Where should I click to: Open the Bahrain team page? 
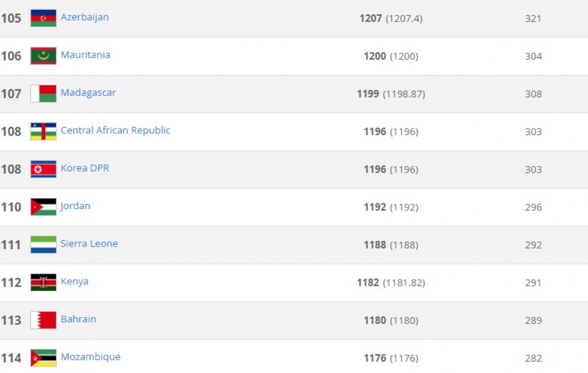click(x=78, y=319)
